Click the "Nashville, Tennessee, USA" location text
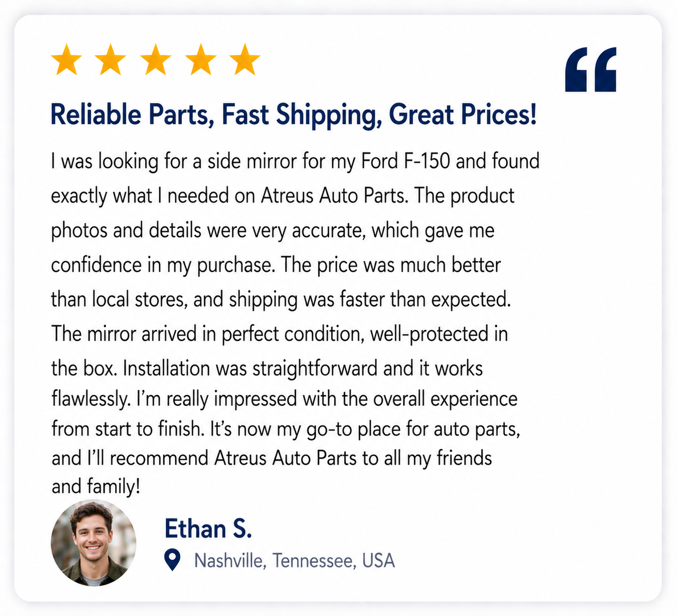The image size is (678, 616). [294, 560]
